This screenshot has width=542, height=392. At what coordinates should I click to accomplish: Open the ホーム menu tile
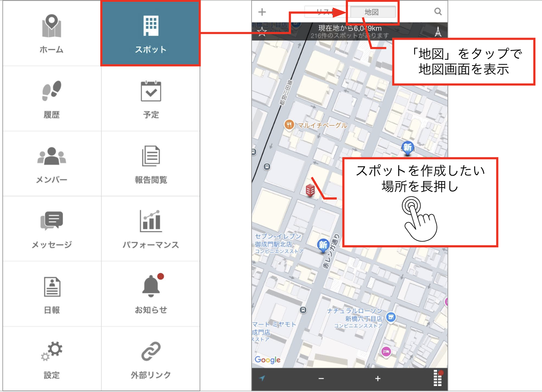[52, 34]
